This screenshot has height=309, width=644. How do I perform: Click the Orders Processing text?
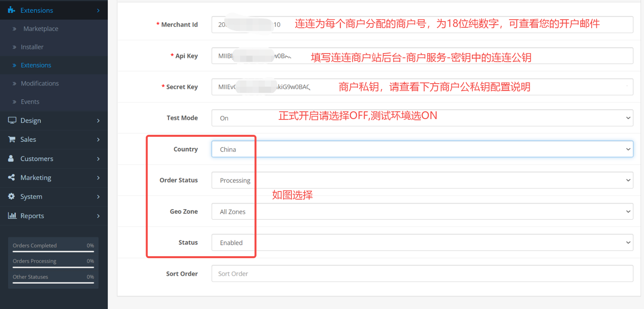(34, 261)
